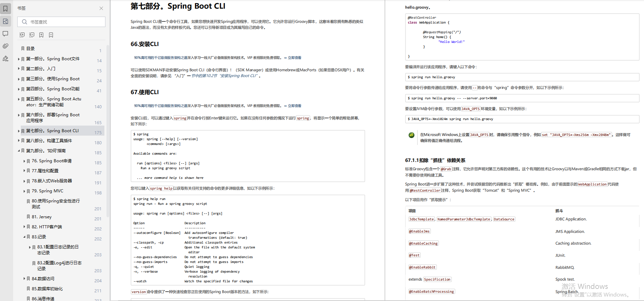The image size is (644, 301).
Task: Expand the 第二部分. 入门 bookmark
Action: coord(19,69)
